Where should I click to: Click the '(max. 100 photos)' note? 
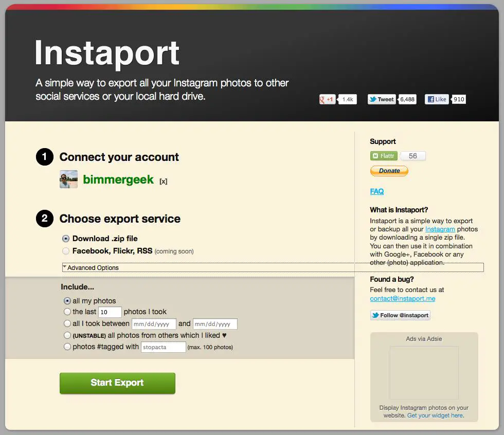pos(210,347)
